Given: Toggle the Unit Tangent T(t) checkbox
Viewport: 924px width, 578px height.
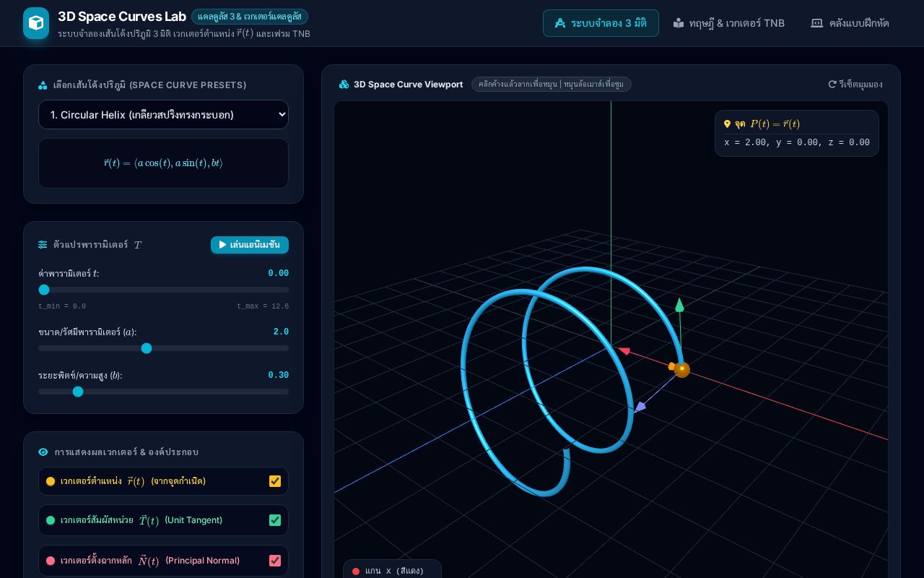Looking at the screenshot, I should pos(275,520).
